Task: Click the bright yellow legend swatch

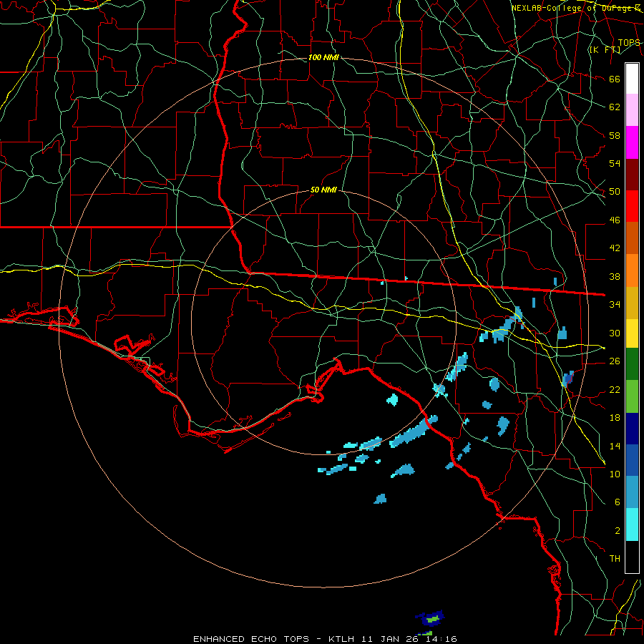Action: [x=632, y=333]
